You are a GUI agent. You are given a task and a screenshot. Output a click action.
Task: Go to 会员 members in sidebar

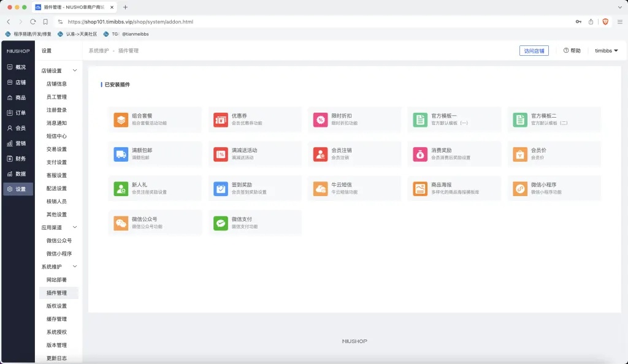[x=17, y=128]
